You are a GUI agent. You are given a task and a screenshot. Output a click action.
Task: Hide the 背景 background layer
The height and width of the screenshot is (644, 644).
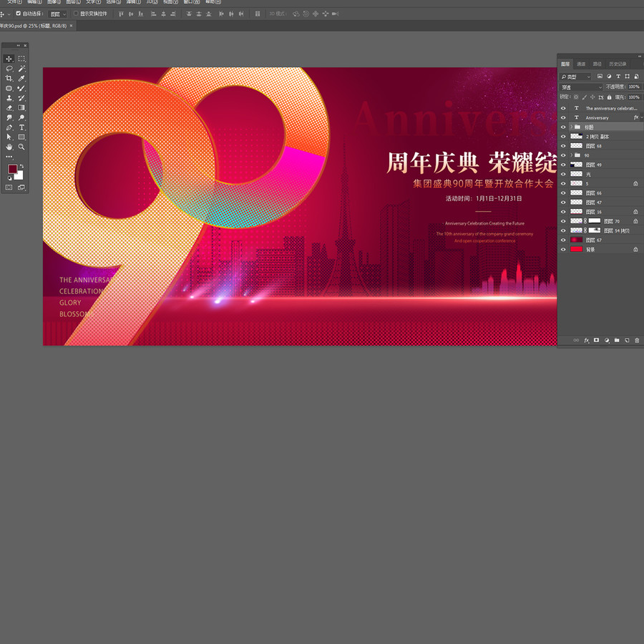click(x=564, y=249)
